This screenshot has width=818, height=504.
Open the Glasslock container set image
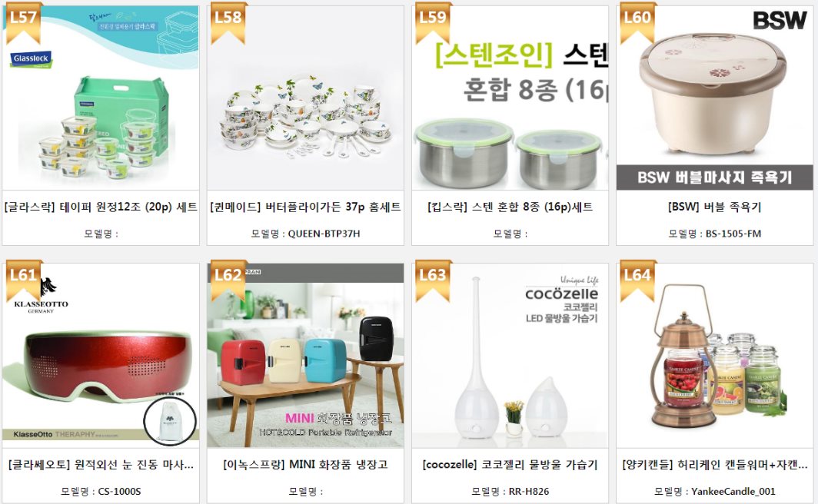(101, 98)
